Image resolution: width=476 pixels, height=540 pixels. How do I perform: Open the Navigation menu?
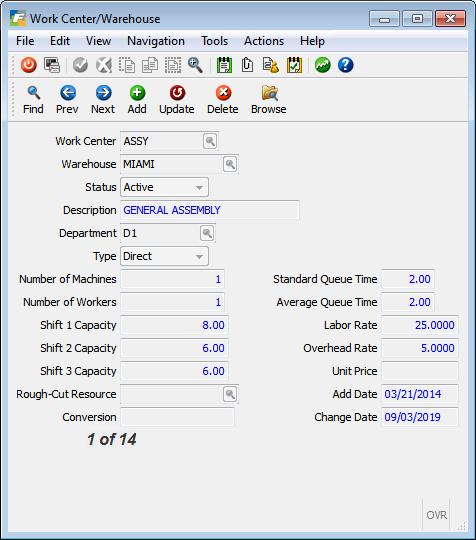click(156, 41)
